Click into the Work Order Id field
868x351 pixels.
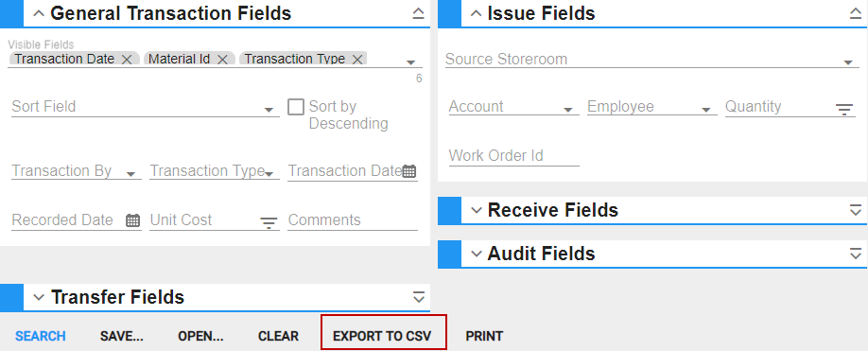[x=514, y=156]
